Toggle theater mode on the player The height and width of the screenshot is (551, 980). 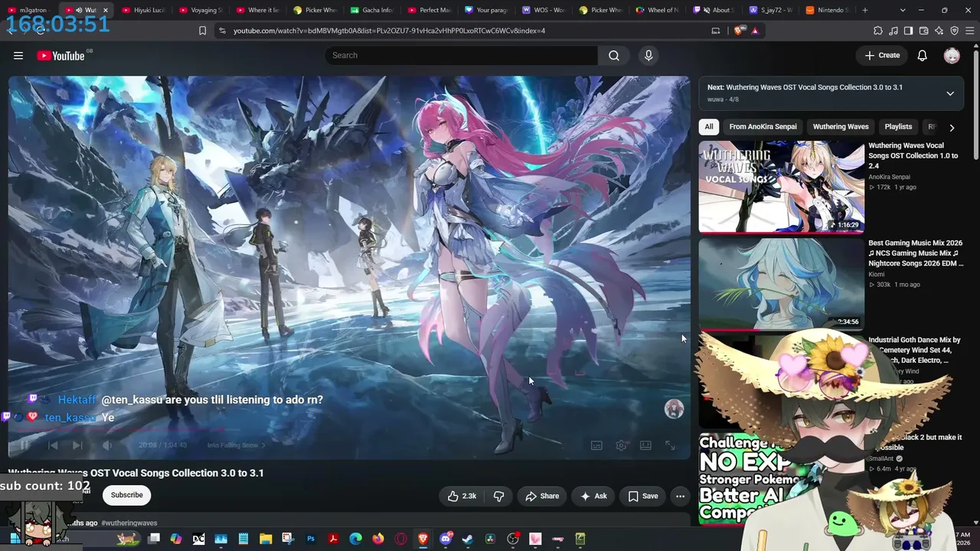(x=645, y=445)
